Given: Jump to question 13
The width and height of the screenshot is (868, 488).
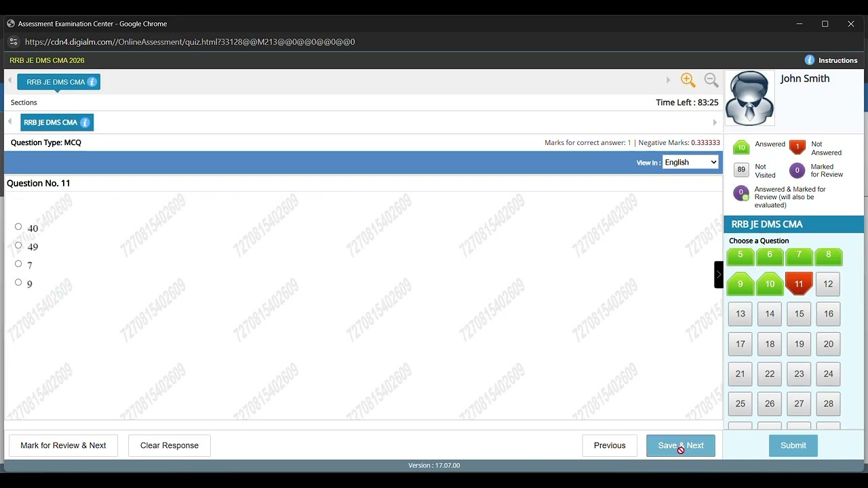Looking at the screenshot, I should coord(741,314).
